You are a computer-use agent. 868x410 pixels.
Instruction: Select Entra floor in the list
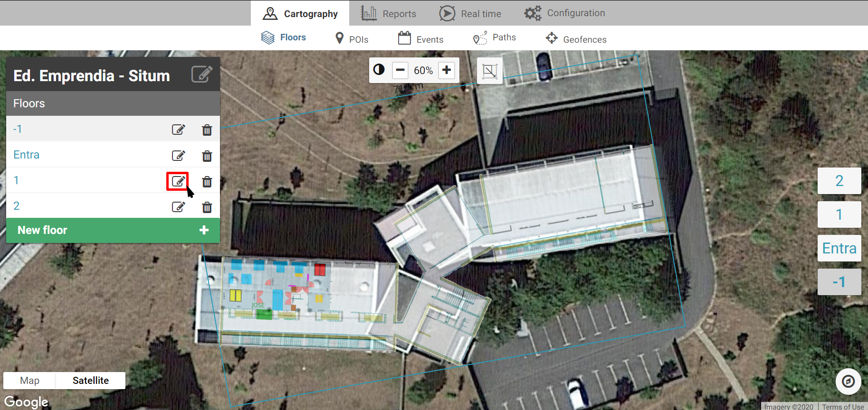[27, 155]
